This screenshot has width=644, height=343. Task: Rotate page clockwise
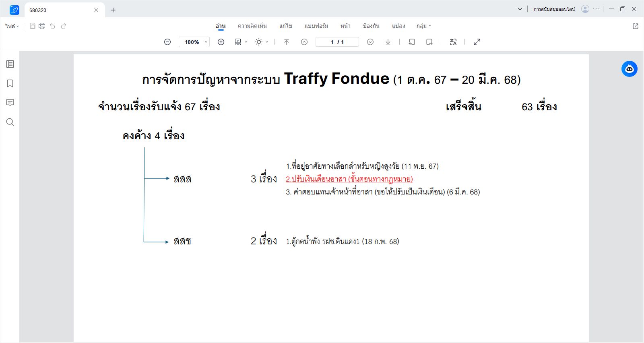coord(429,42)
